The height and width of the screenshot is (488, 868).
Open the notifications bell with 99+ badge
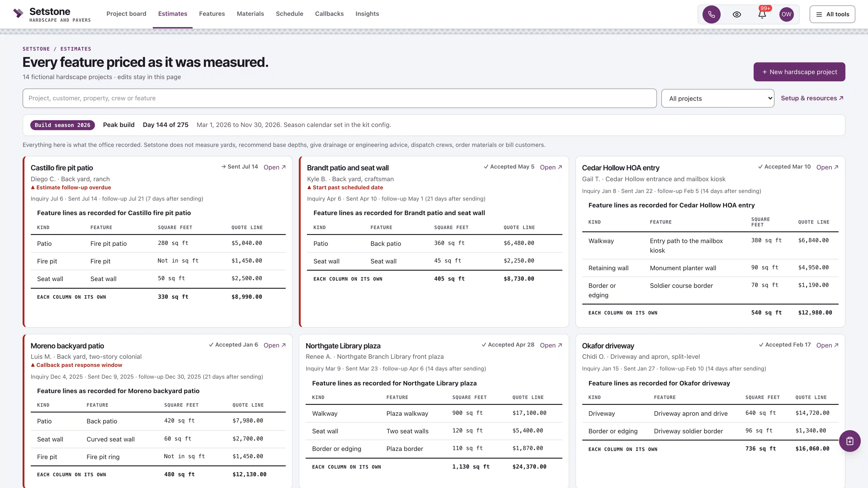click(762, 14)
